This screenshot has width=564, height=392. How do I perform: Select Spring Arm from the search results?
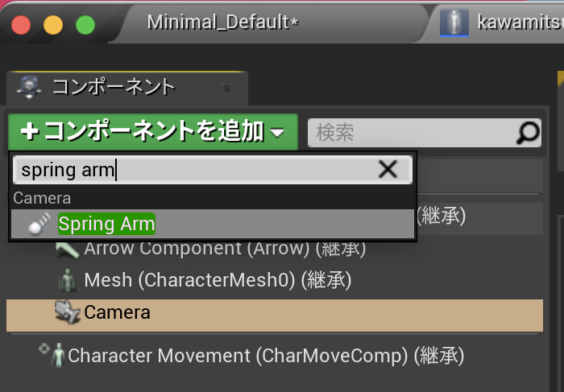coord(213,224)
